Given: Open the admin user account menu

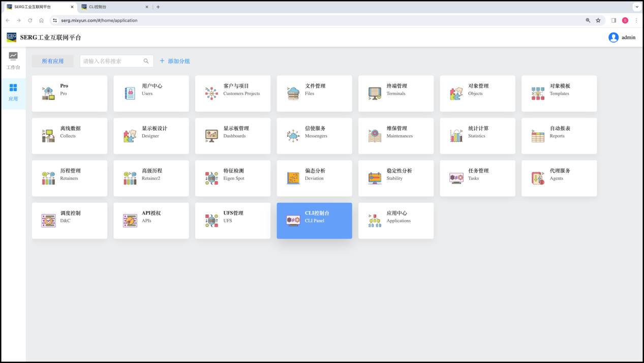Looking at the screenshot, I should (x=622, y=37).
